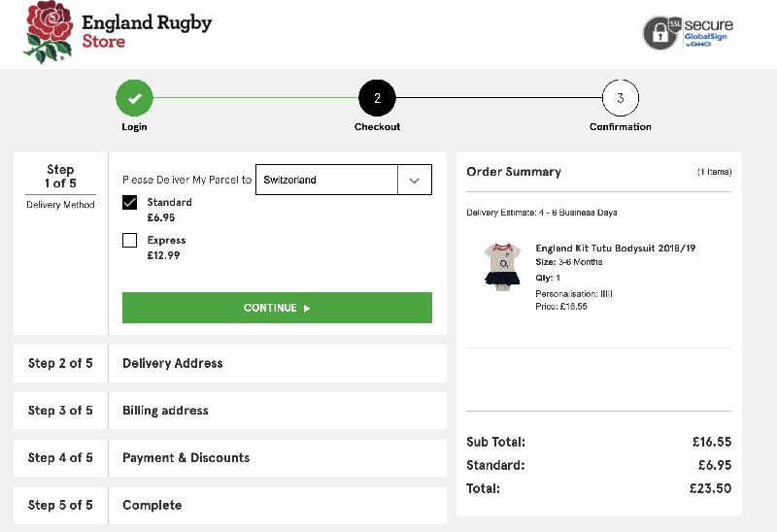
Task: Click the Qty: 1 text
Action: click(x=548, y=278)
